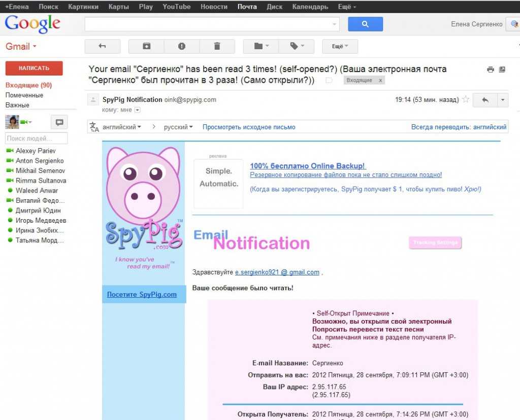
Task: Report spam with the exclamation icon
Action: (x=182, y=46)
